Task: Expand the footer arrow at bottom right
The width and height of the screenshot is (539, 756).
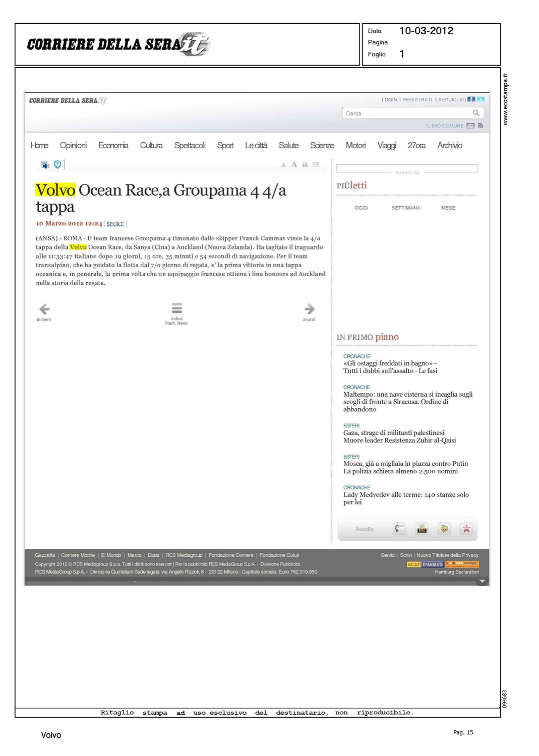Action: (x=482, y=581)
